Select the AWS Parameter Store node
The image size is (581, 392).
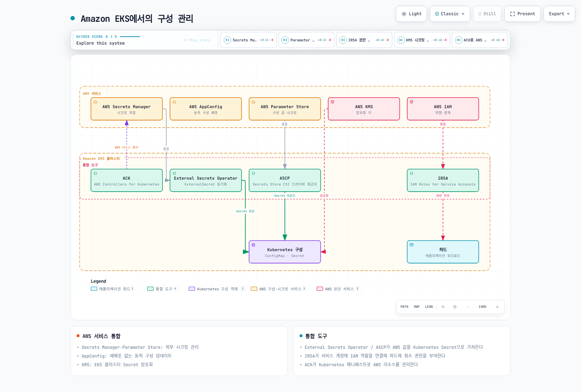(285, 109)
